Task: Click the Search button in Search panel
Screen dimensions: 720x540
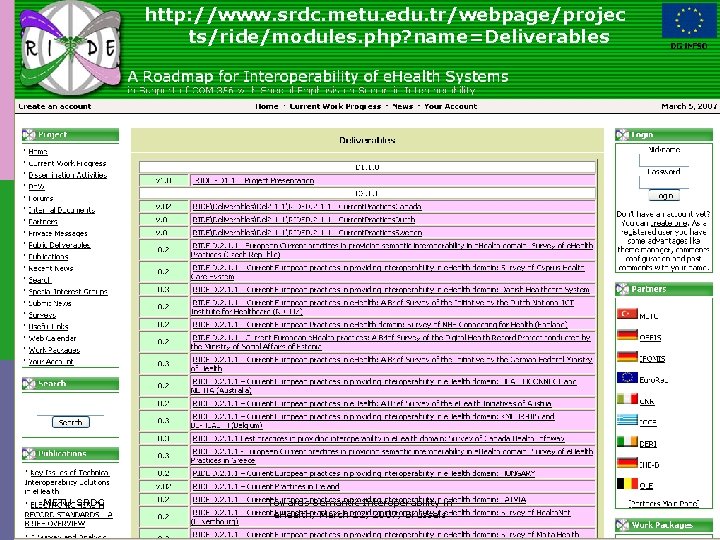Action: (x=71, y=422)
